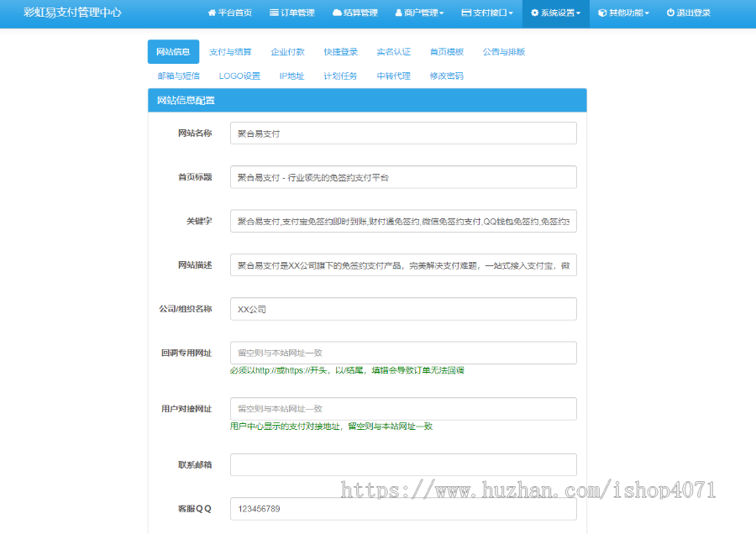Click the 客服QQ field containing 123456789
Viewport: 756px width, 534px height.
pos(403,509)
